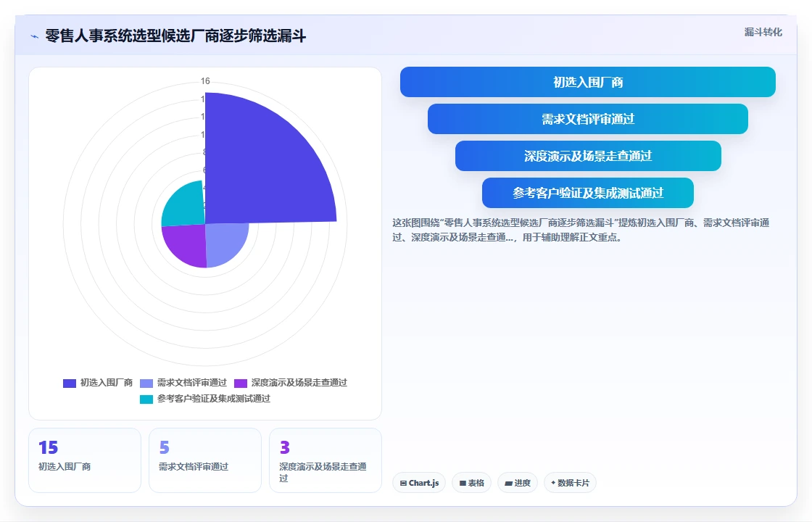
Task: Click the 参考客户验证及集成测试通过 funnel bar
Action: click(588, 193)
